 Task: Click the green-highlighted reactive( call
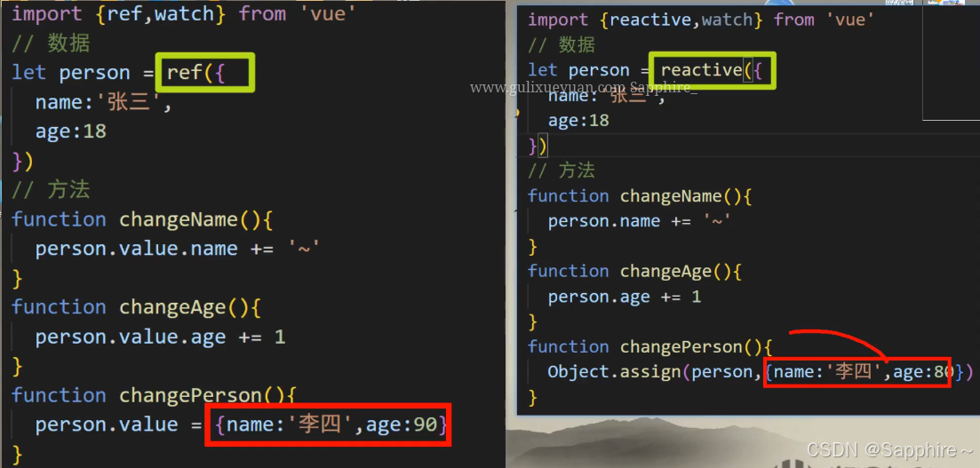pyautogui.click(x=712, y=69)
